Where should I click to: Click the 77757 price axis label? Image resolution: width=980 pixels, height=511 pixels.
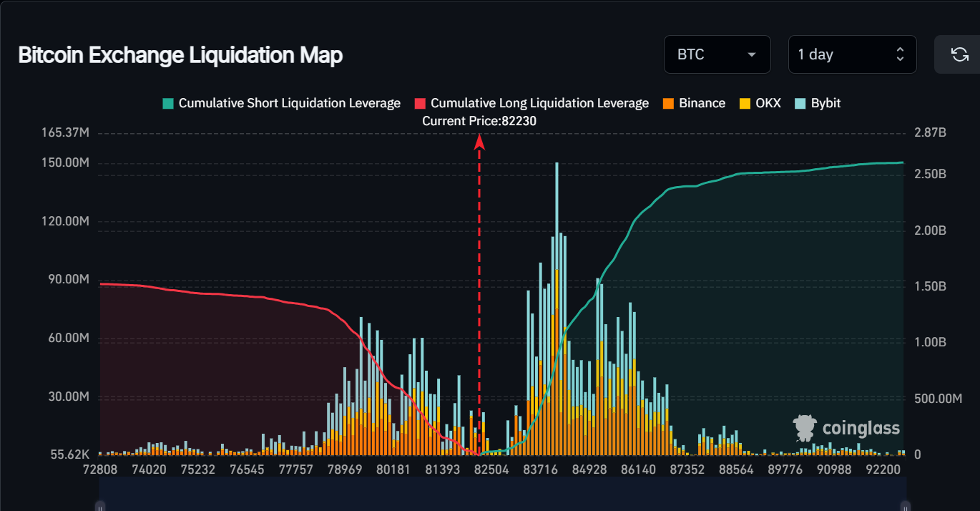coord(295,469)
